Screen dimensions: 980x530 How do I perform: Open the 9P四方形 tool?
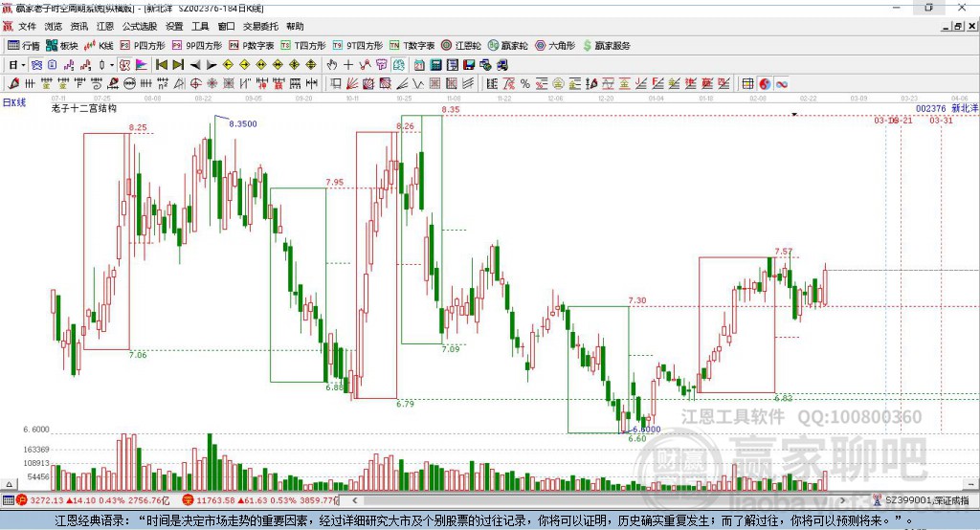(197, 46)
